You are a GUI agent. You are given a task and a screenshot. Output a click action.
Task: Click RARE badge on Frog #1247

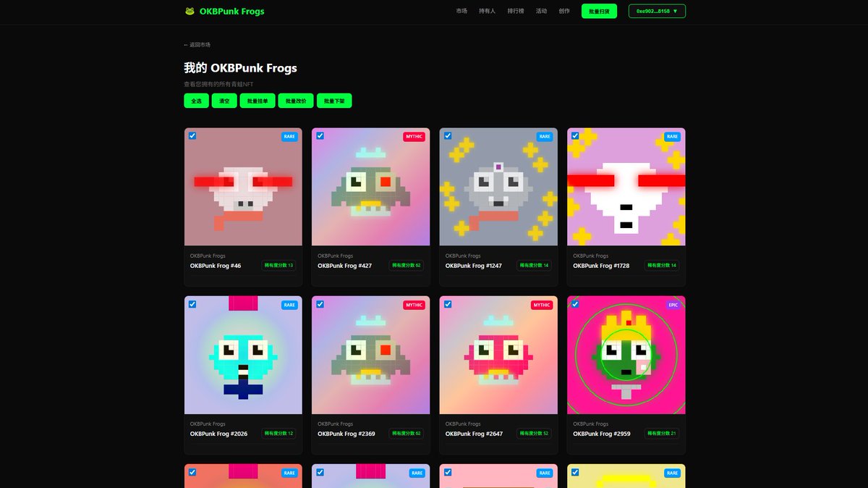click(545, 136)
